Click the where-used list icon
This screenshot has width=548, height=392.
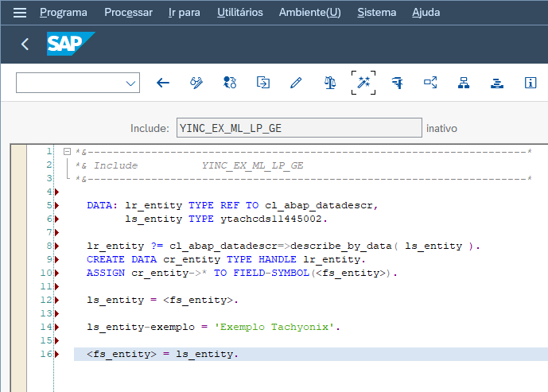click(x=397, y=83)
